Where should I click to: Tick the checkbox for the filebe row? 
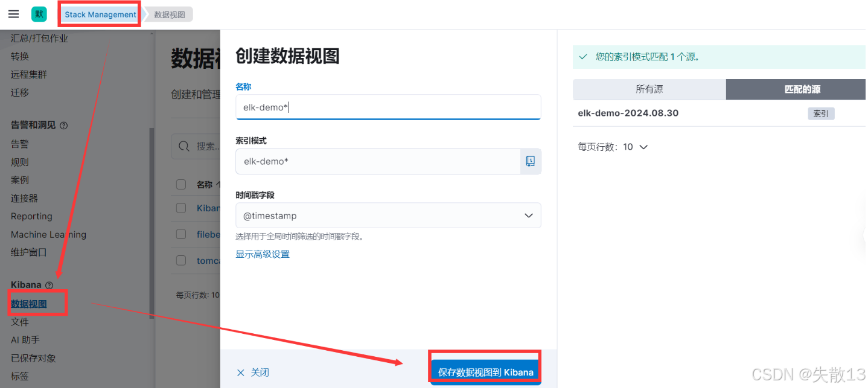point(181,234)
